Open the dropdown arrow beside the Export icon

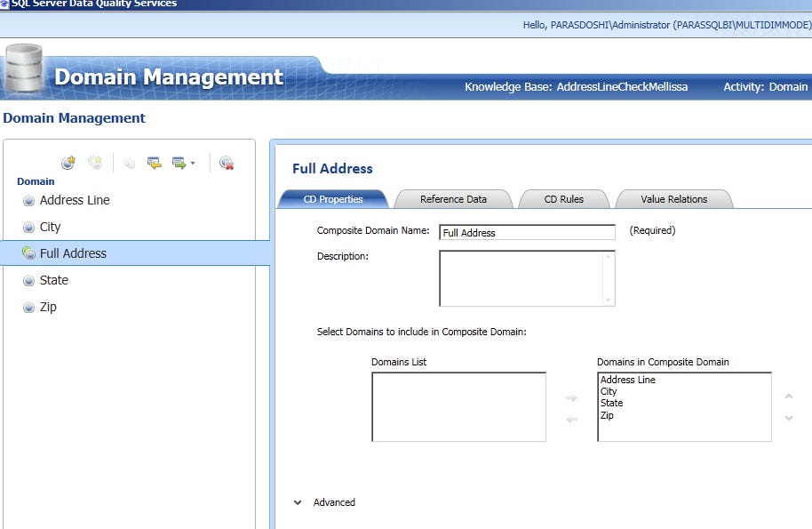coord(193,164)
